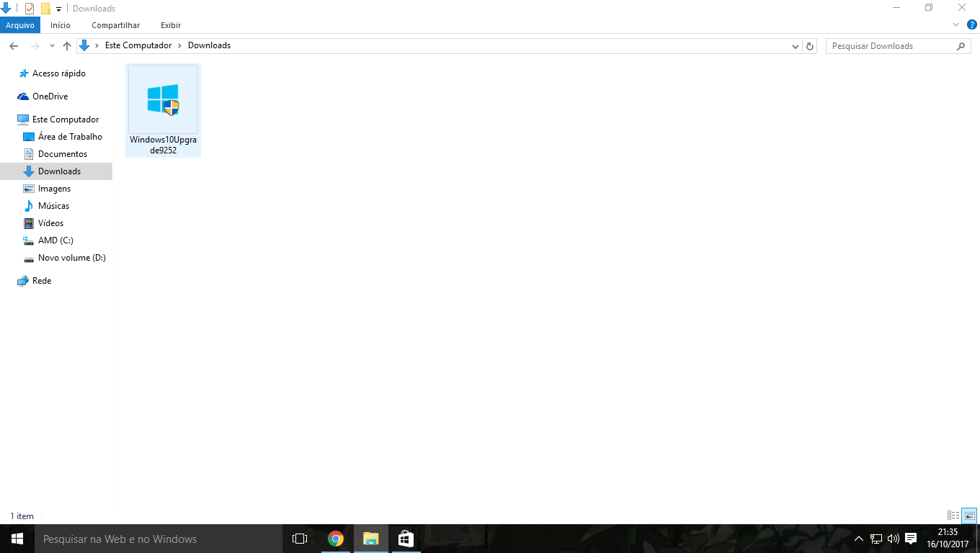Screen dimensions: 980x553
Task: Go back with the left arrow
Action: (13, 45)
